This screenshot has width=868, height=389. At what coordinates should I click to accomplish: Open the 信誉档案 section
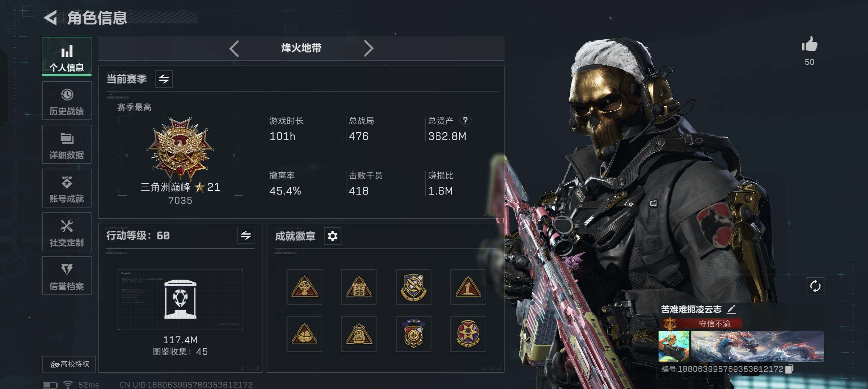[x=67, y=276]
